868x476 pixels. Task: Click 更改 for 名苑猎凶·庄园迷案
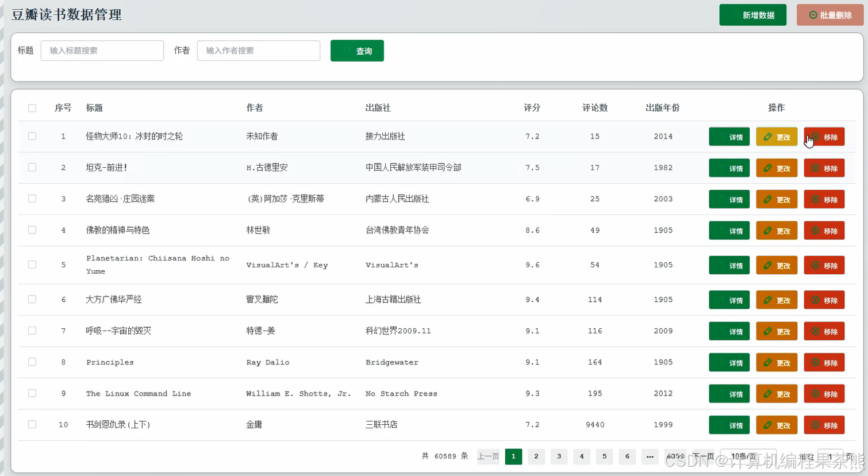pos(777,199)
